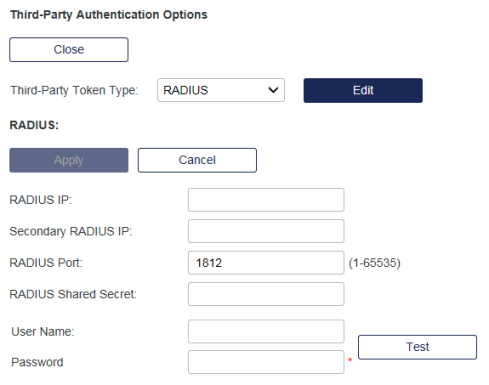The image size is (489, 385).
Task: Click the RADIUS IP label text
Action: coord(41,200)
